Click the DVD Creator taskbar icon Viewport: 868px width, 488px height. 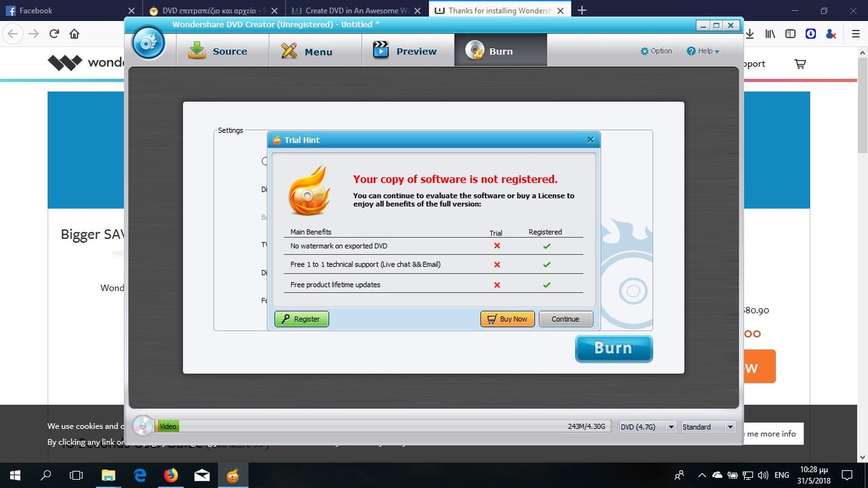pyautogui.click(x=233, y=475)
